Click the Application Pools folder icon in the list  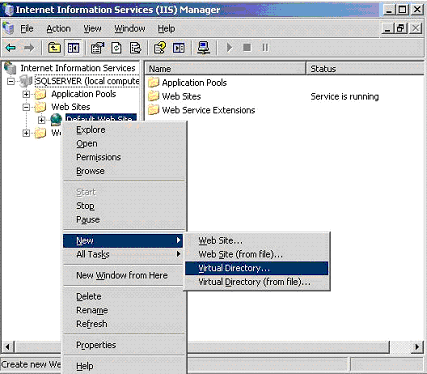pos(153,82)
